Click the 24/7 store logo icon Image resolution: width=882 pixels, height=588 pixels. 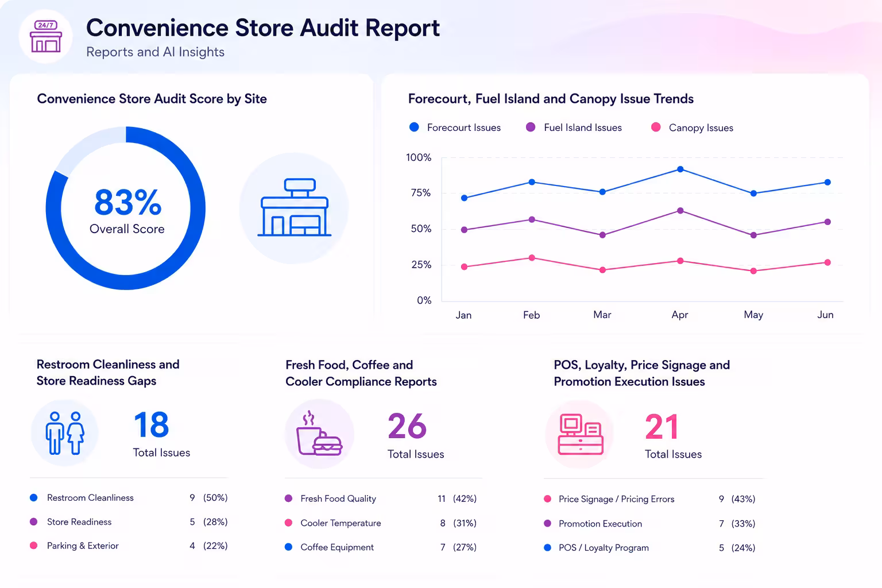pos(46,36)
